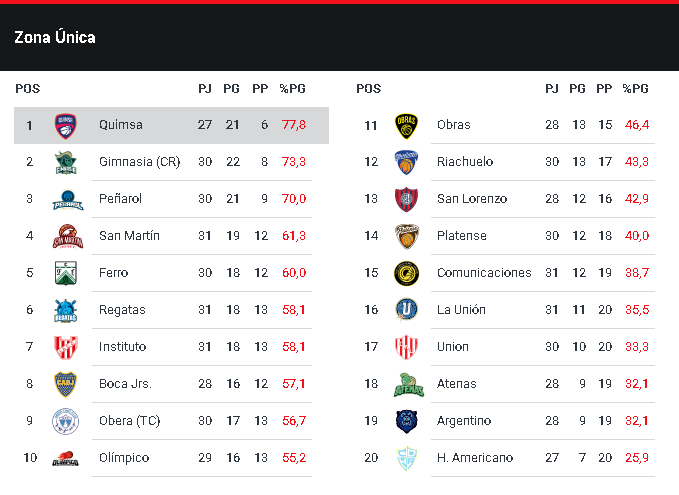Click the San Martín team logo
The height and width of the screenshot is (495, 679).
tap(66, 236)
